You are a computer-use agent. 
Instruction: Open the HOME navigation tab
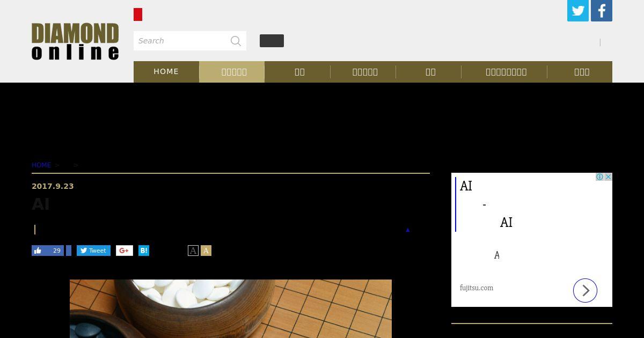point(166,72)
